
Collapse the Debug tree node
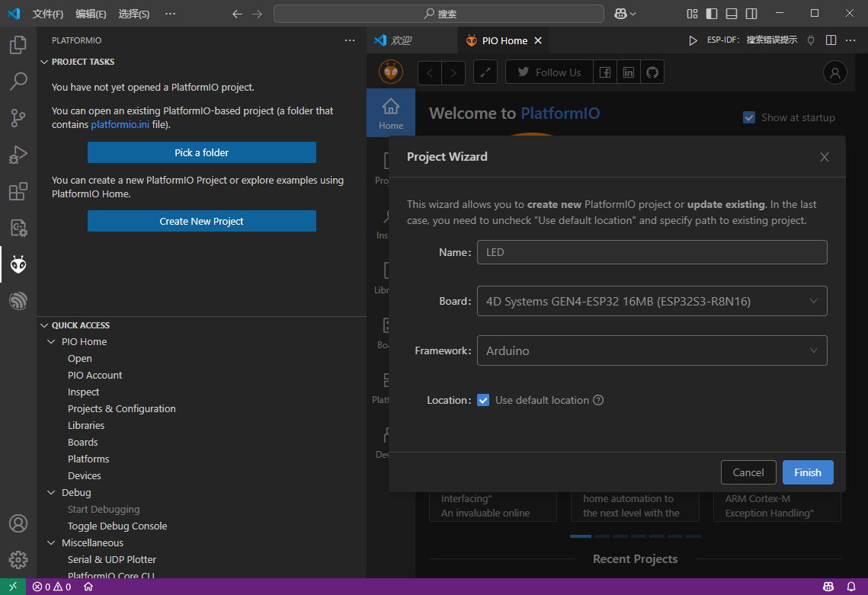coord(52,493)
